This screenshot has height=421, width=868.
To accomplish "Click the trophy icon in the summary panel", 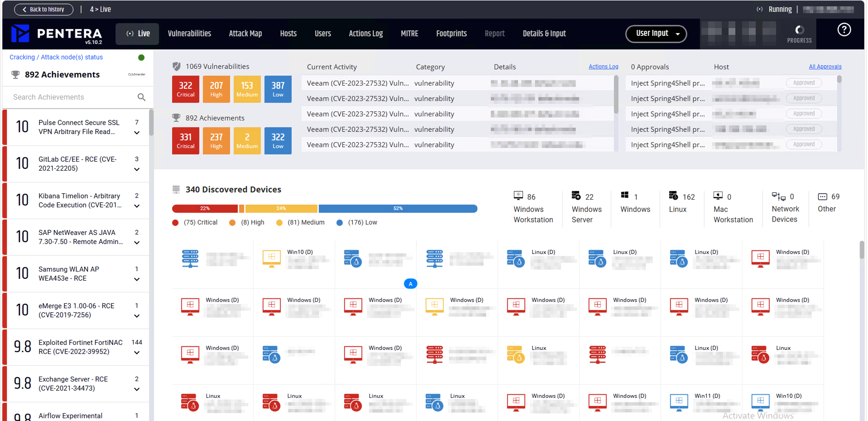I will [x=176, y=118].
